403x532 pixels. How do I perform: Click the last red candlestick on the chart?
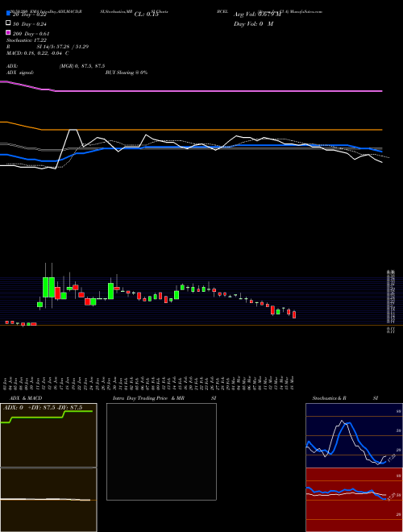tap(294, 314)
